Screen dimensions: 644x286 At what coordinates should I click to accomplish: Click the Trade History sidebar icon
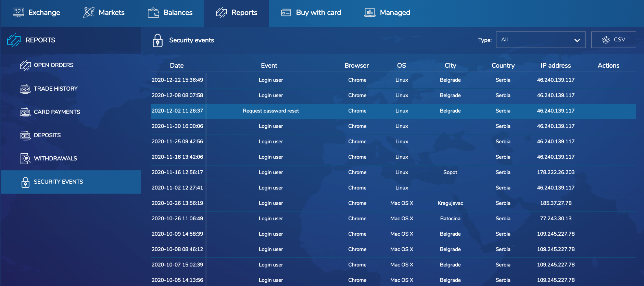pos(25,89)
